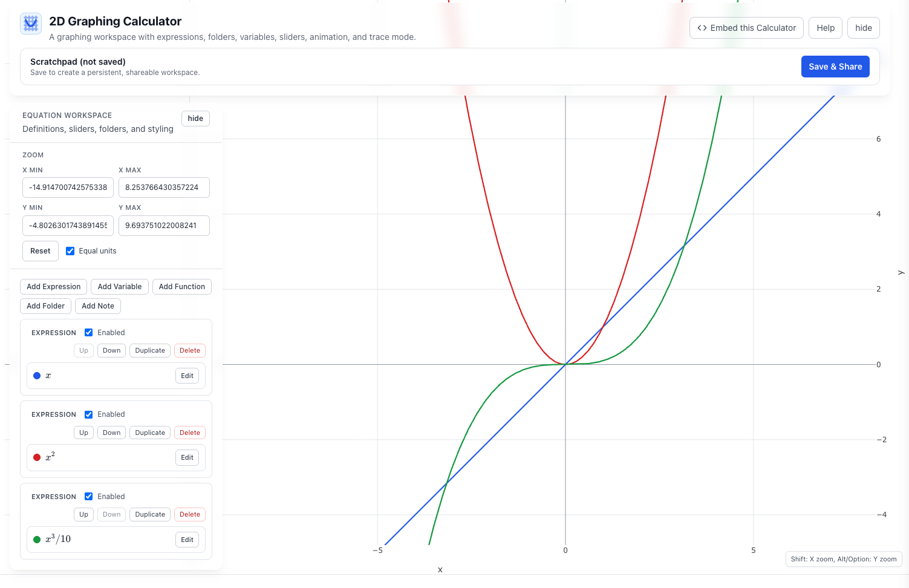Disable the Enabled checkbox for expression x

pos(89,333)
